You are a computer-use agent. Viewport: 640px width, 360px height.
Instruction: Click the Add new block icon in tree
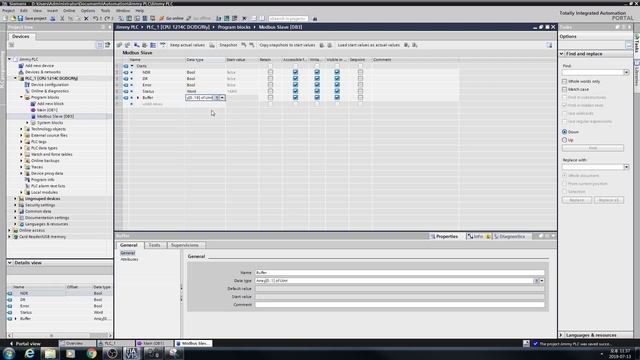[33, 104]
